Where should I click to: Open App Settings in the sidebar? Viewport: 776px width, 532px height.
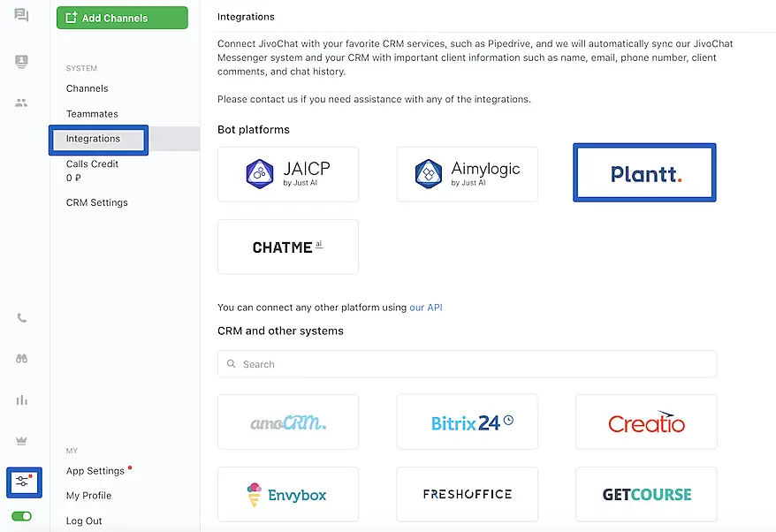coord(96,471)
